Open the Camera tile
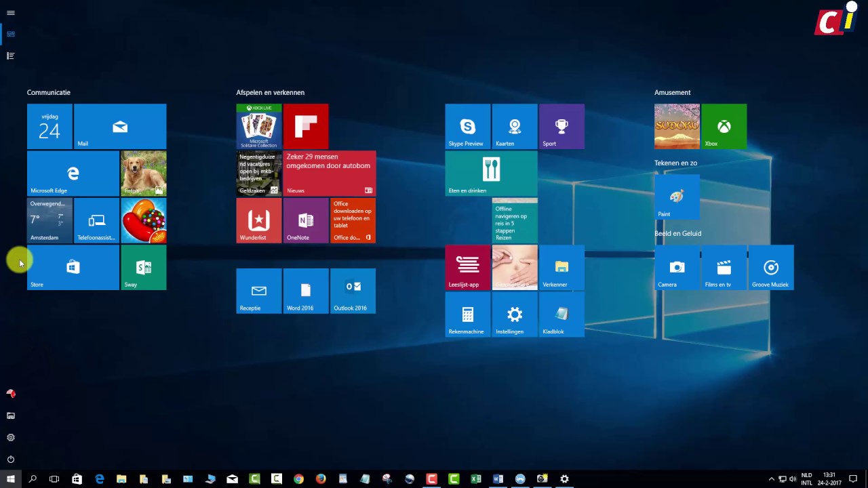 [x=677, y=267]
